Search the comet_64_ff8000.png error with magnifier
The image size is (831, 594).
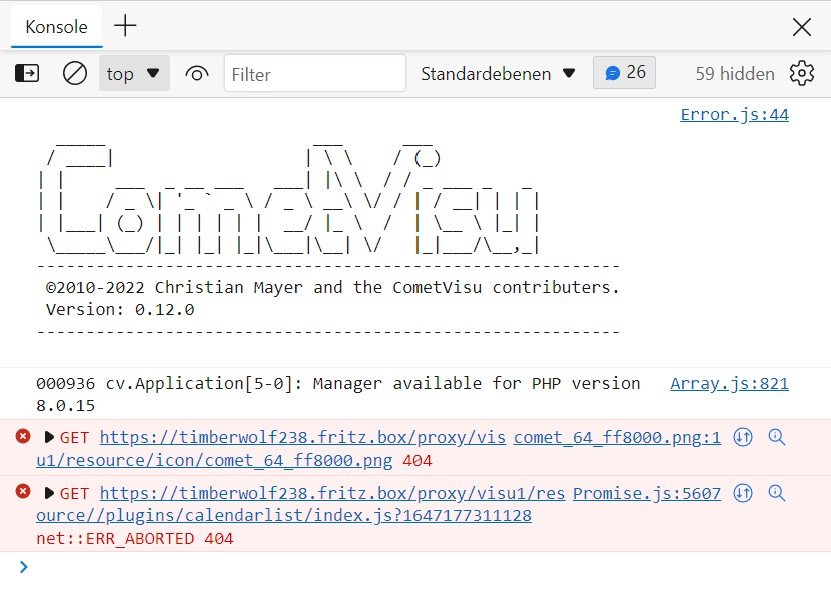coord(776,437)
